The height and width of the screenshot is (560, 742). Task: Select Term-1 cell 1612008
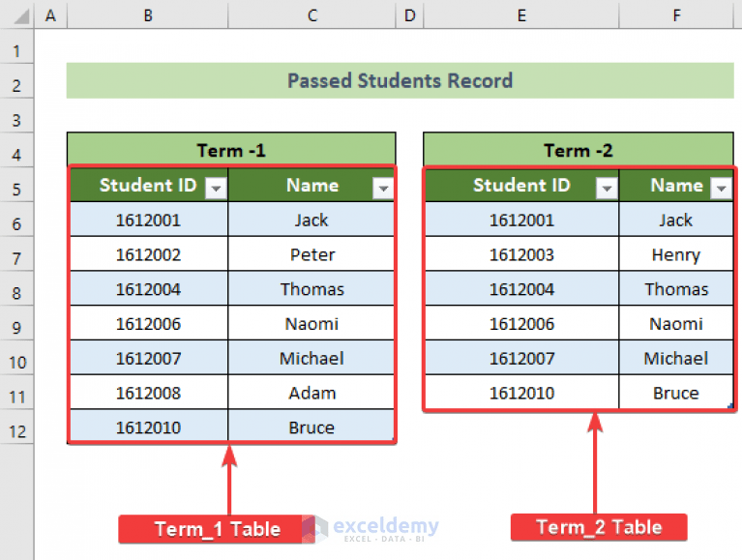[149, 392]
